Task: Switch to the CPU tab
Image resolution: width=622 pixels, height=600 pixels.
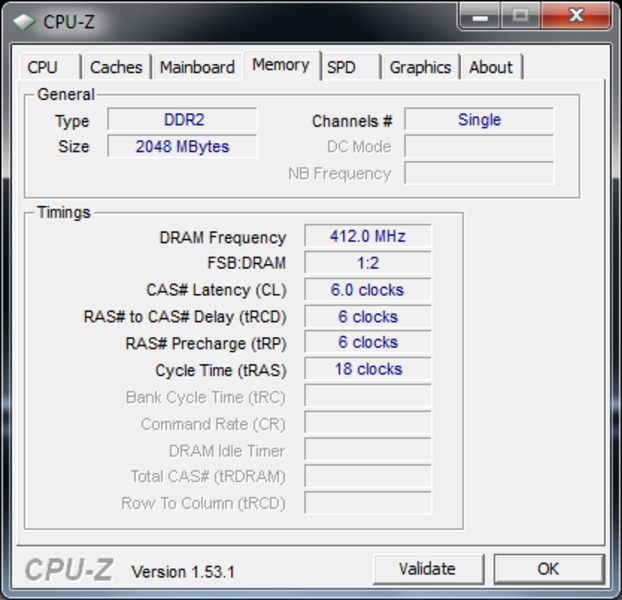Action: [x=50, y=67]
